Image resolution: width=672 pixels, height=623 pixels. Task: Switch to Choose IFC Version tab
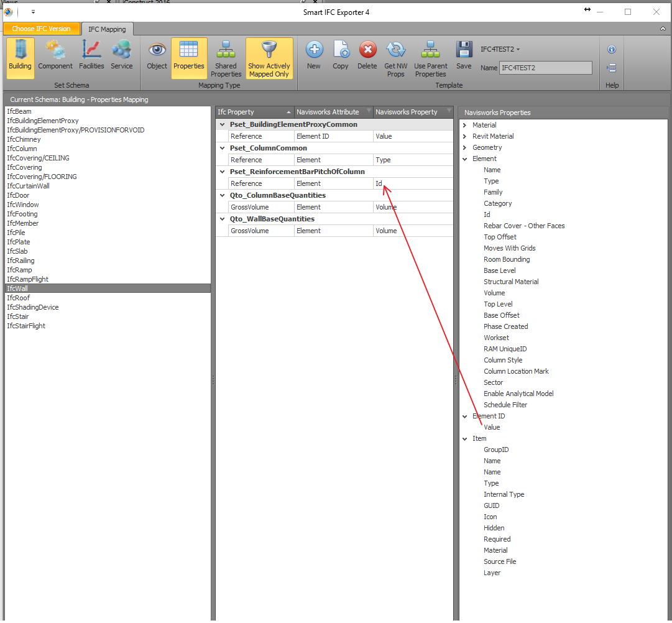(41, 29)
